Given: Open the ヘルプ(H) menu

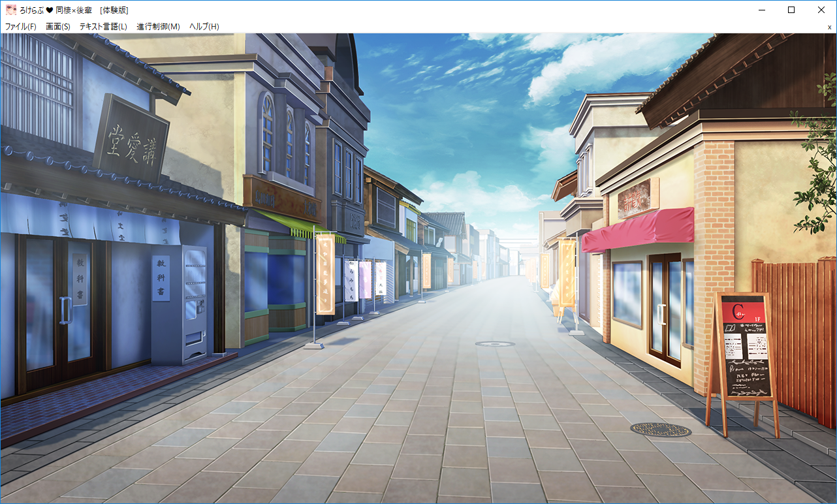Looking at the screenshot, I should point(204,27).
